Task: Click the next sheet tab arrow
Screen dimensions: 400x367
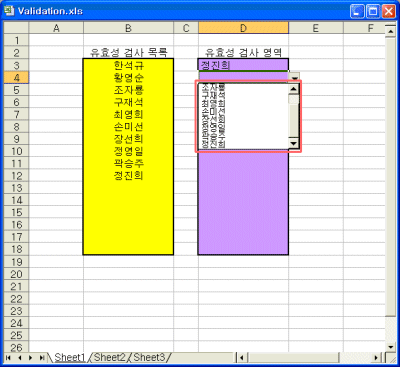Action: click(x=31, y=358)
